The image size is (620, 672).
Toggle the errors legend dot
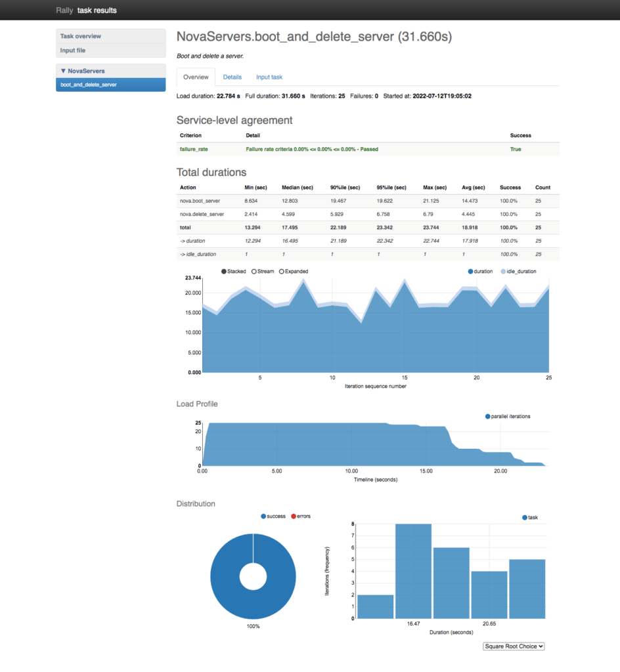293,516
